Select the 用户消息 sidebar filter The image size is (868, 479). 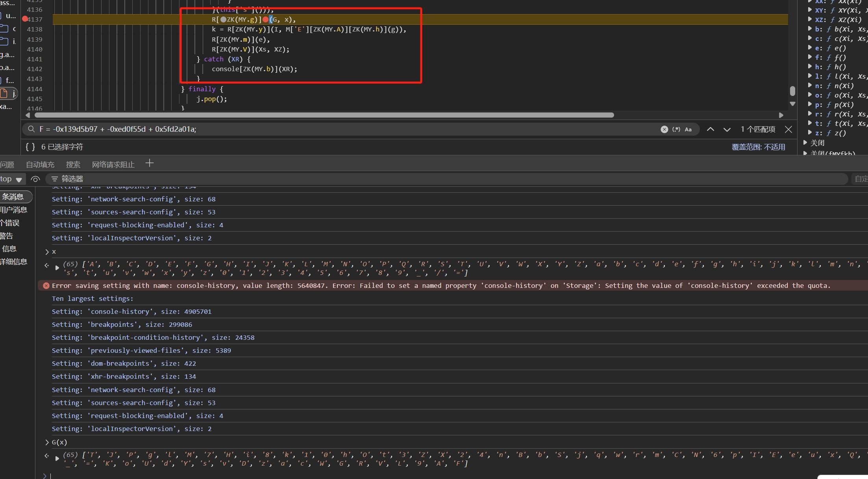point(14,210)
